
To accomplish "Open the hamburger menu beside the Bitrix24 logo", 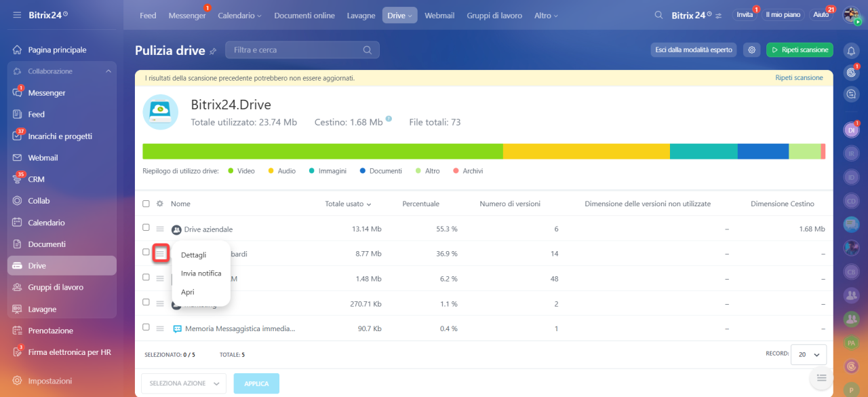I will [x=17, y=15].
